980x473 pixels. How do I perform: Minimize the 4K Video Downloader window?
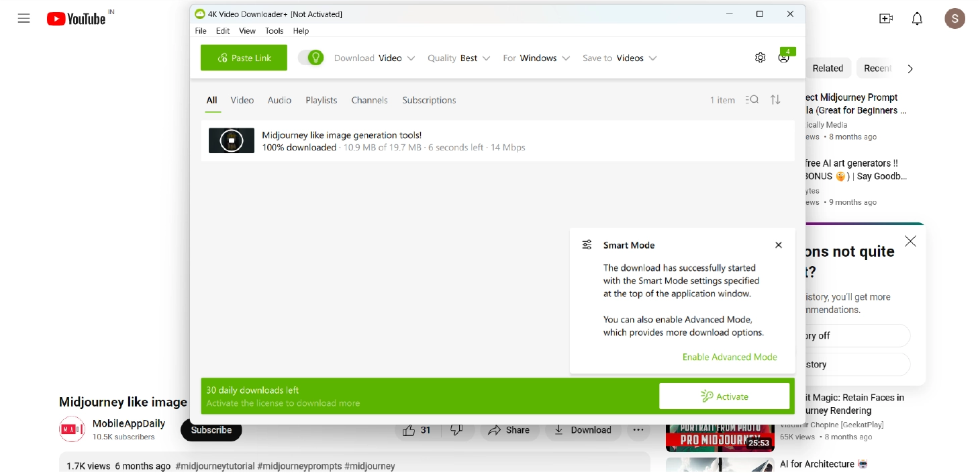[x=730, y=14]
